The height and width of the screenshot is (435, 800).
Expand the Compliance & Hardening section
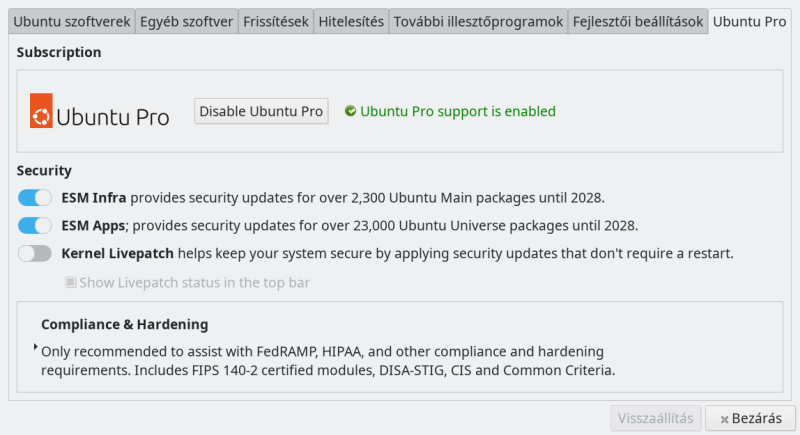pos(36,347)
